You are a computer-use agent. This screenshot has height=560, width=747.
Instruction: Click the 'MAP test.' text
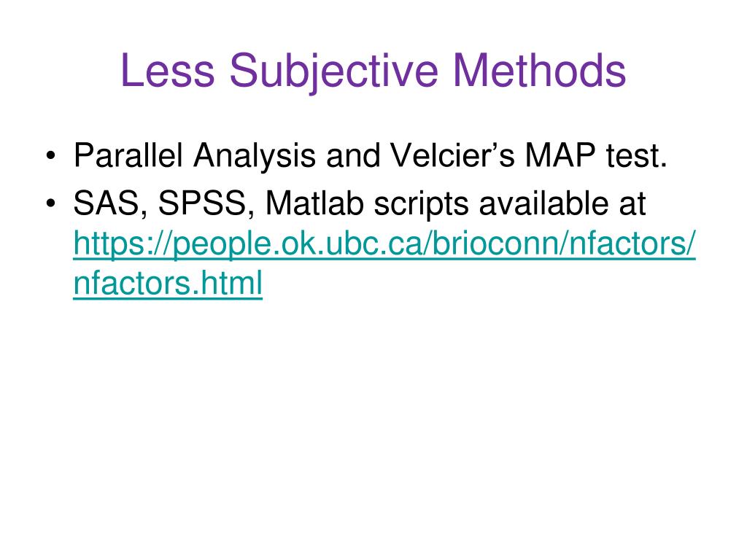coord(596,155)
